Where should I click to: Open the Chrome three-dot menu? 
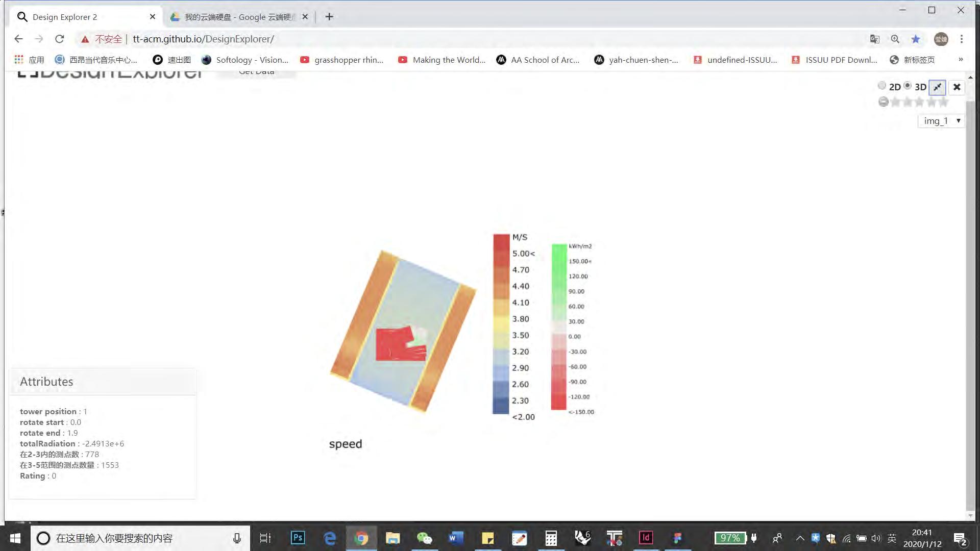coord(962,39)
